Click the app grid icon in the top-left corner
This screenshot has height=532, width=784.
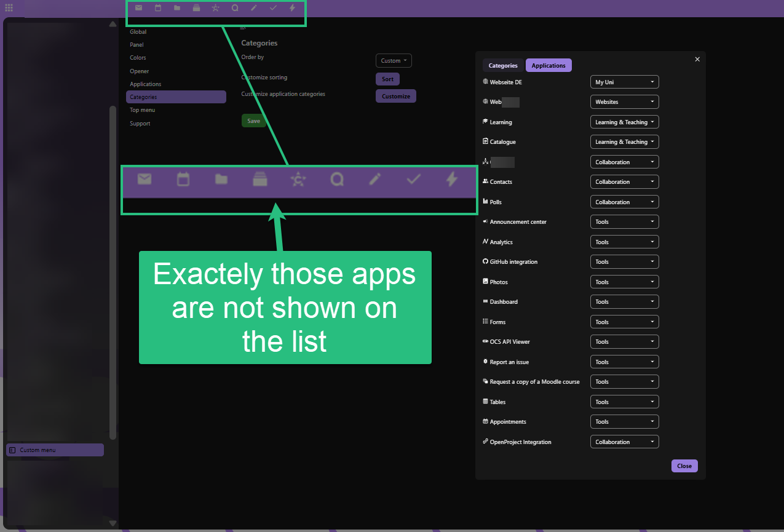[9, 8]
